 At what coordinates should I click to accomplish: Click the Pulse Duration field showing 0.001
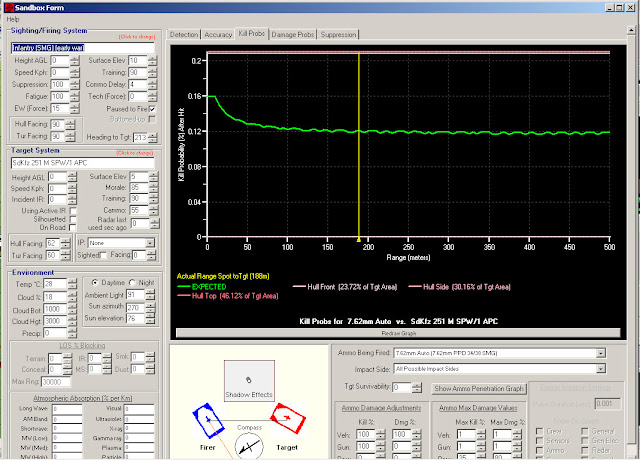point(607,404)
